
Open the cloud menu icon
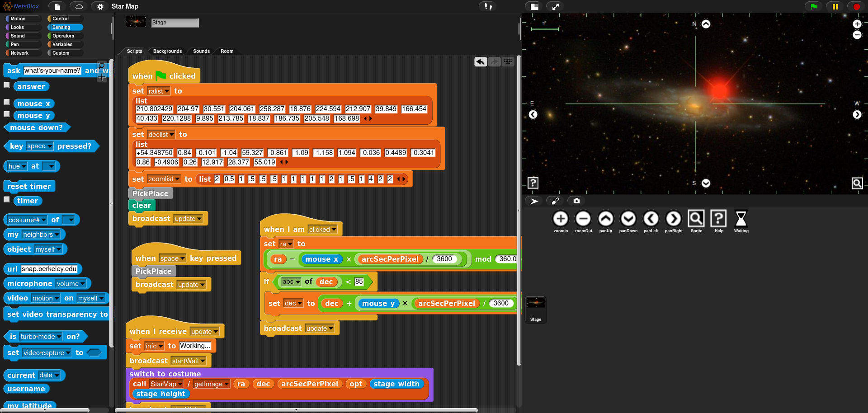coord(79,6)
